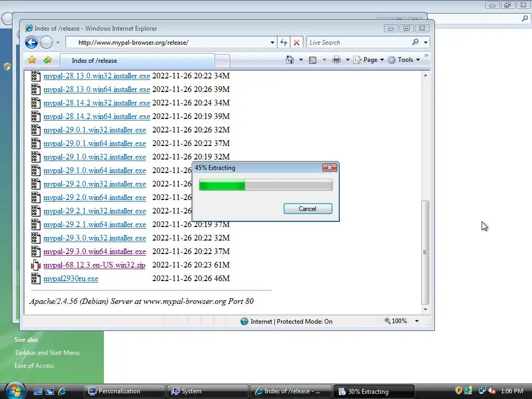Switch to 30% Extracting taskbar button

pyautogui.click(x=374, y=391)
